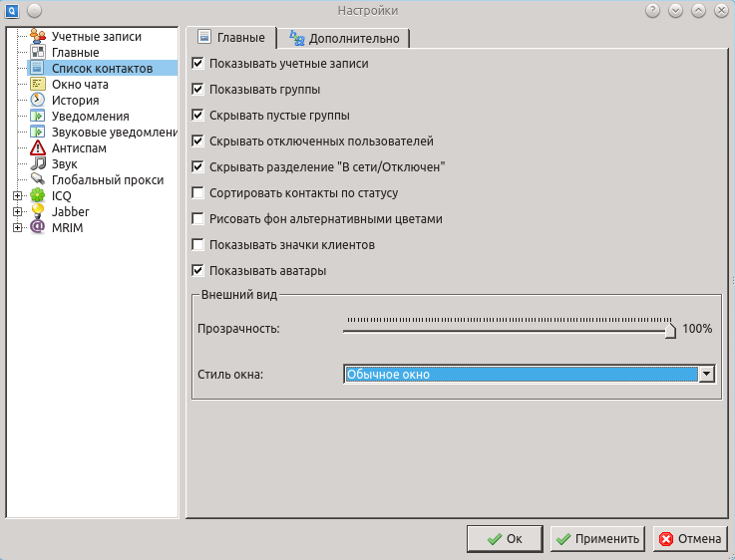Enable Показывать значки клиентов checkbox
Screen dimensions: 735x560
point(197,245)
